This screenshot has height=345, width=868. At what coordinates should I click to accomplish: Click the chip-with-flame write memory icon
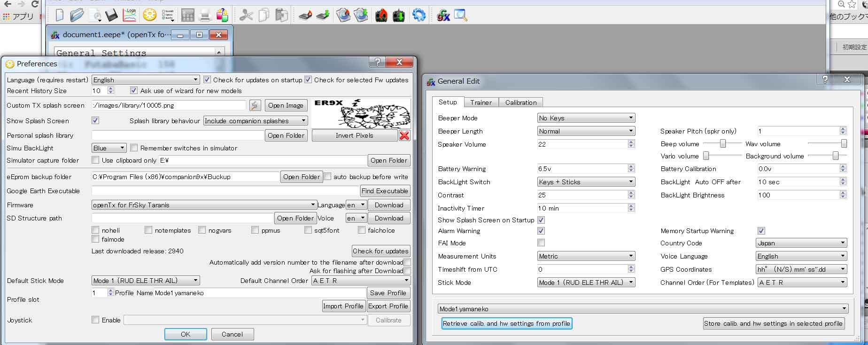pos(305,16)
